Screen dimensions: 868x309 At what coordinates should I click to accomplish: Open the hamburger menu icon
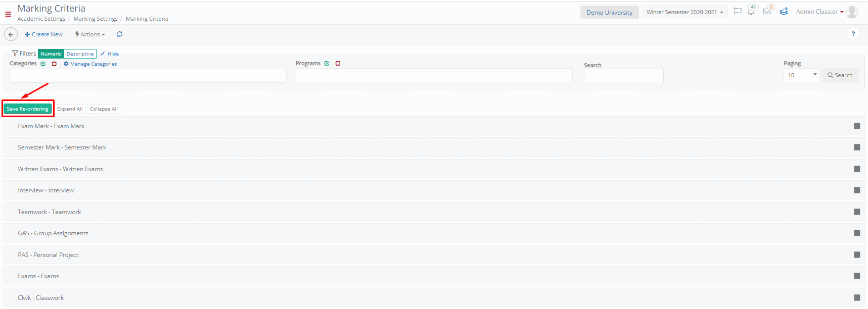point(8,14)
